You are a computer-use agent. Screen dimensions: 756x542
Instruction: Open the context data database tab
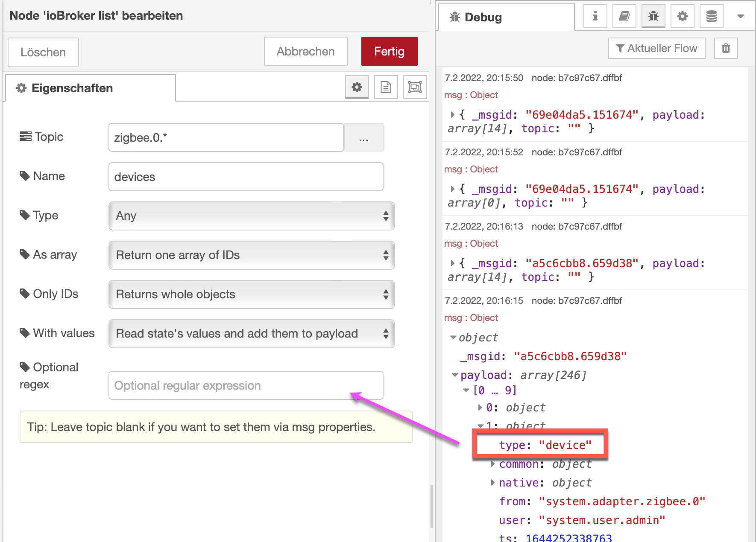[x=711, y=17]
